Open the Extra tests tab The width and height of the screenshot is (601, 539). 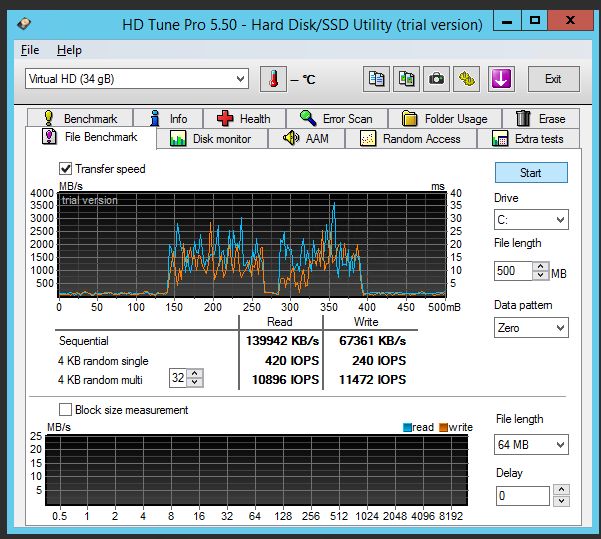tap(528, 138)
